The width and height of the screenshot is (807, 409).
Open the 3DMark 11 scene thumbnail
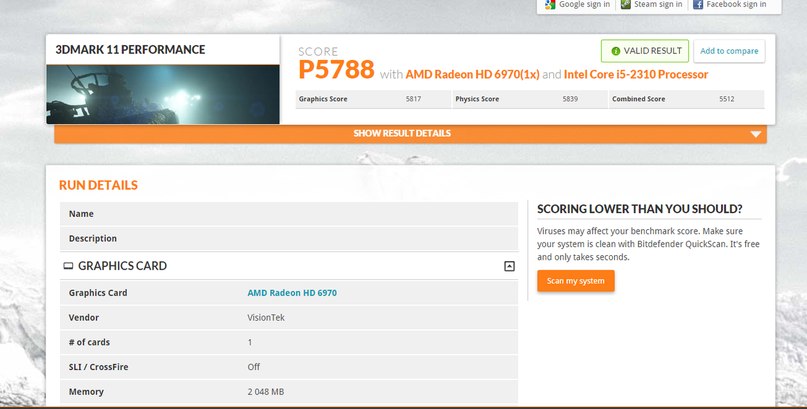click(163, 94)
